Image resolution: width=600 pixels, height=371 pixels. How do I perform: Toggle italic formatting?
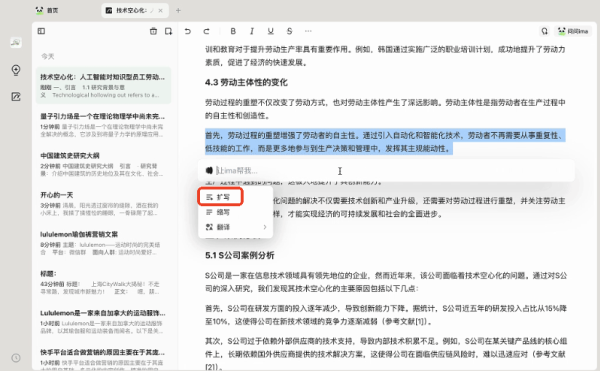[x=252, y=31]
